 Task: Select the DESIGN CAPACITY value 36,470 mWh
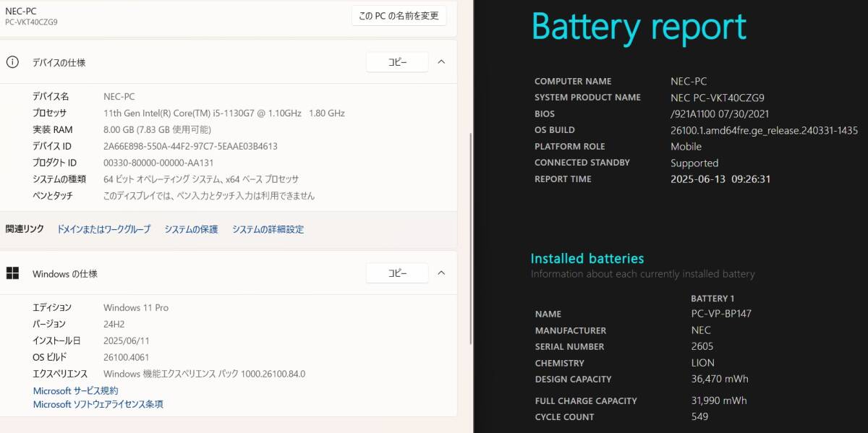(x=720, y=379)
